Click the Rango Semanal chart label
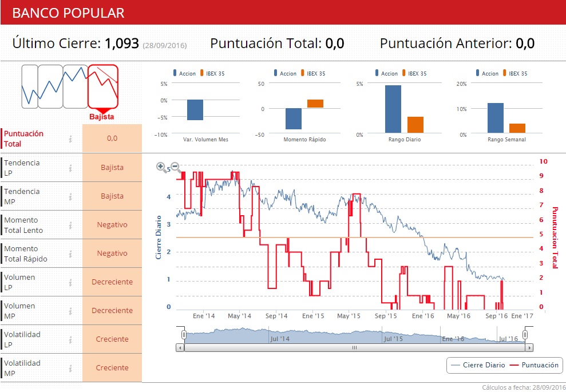 [506, 139]
